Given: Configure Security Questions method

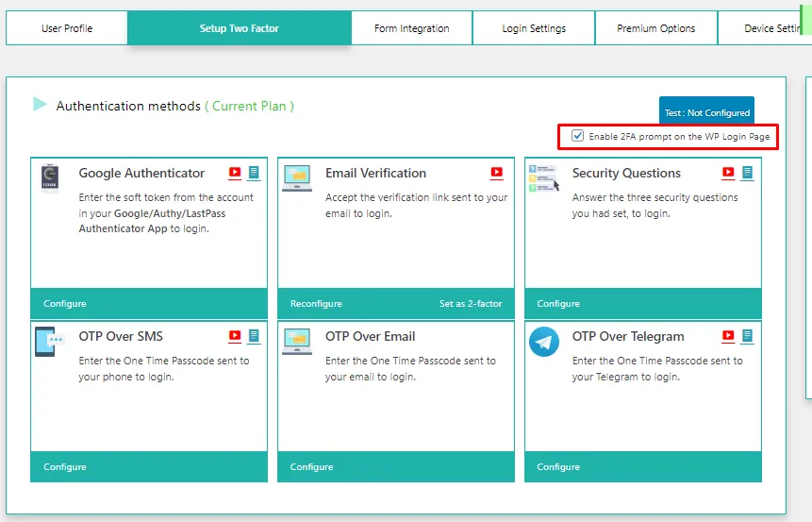Looking at the screenshot, I should (x=558, y=304).
